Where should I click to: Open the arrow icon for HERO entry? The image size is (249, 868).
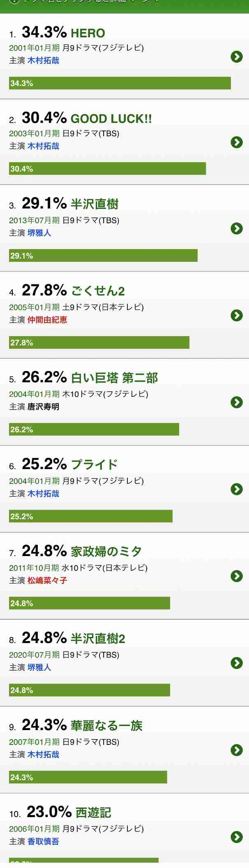pos(237,57)
